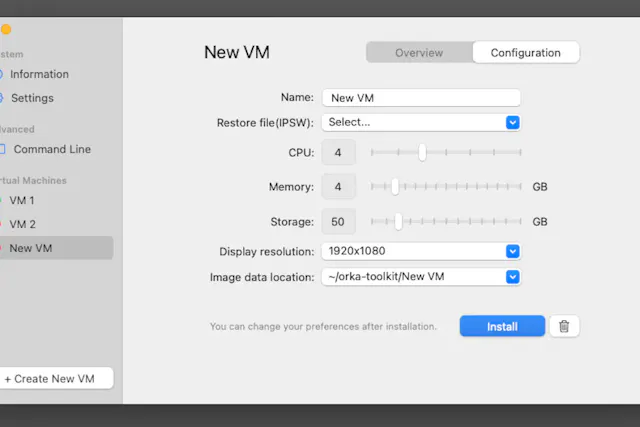Click the yellow minimize window dot
640x427 pixels.
[x=5, y=30]
